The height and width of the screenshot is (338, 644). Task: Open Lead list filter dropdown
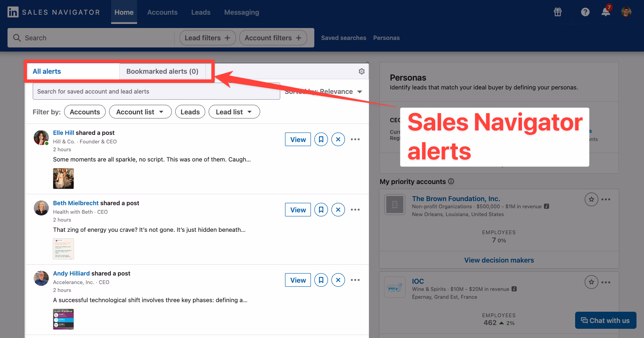tap(234, 112)
